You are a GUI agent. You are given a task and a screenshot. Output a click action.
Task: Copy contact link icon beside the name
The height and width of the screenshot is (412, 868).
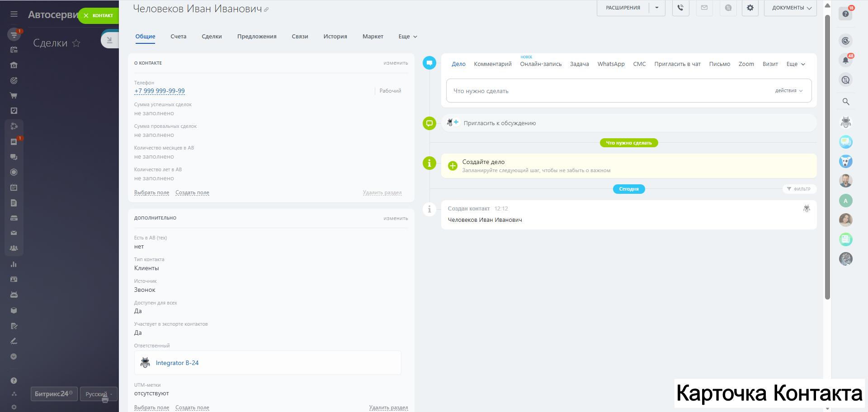(266, 9)
